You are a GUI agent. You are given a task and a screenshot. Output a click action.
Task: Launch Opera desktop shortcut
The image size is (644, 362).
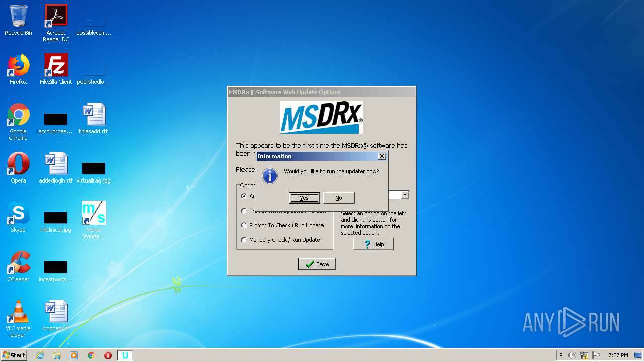click(x=18, y=168)
